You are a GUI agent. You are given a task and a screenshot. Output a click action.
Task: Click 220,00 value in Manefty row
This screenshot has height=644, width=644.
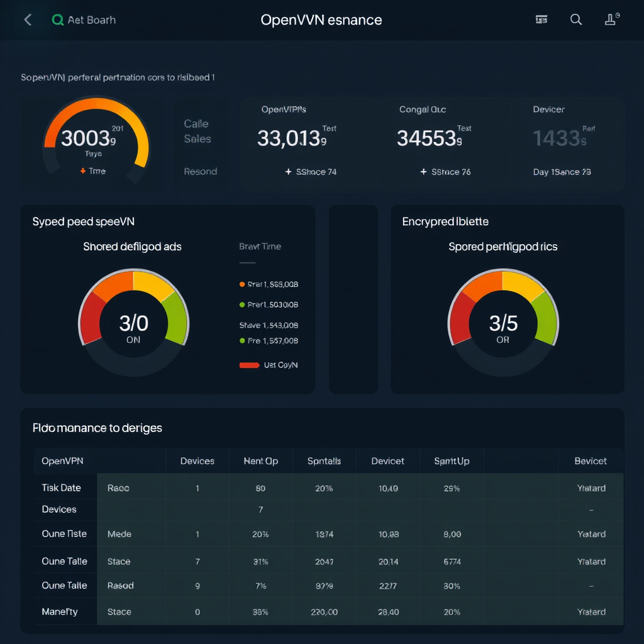point(324,612)
